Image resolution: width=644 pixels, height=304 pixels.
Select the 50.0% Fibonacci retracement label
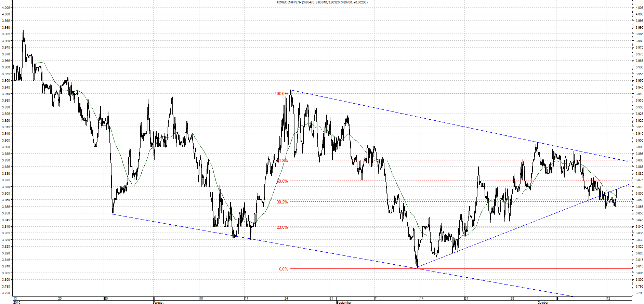point(282,181)
